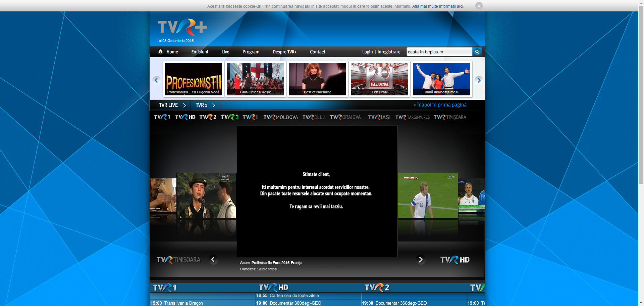Select the TVR Iași channel logo
Viewport: 644px width, 306px height.
379,117
